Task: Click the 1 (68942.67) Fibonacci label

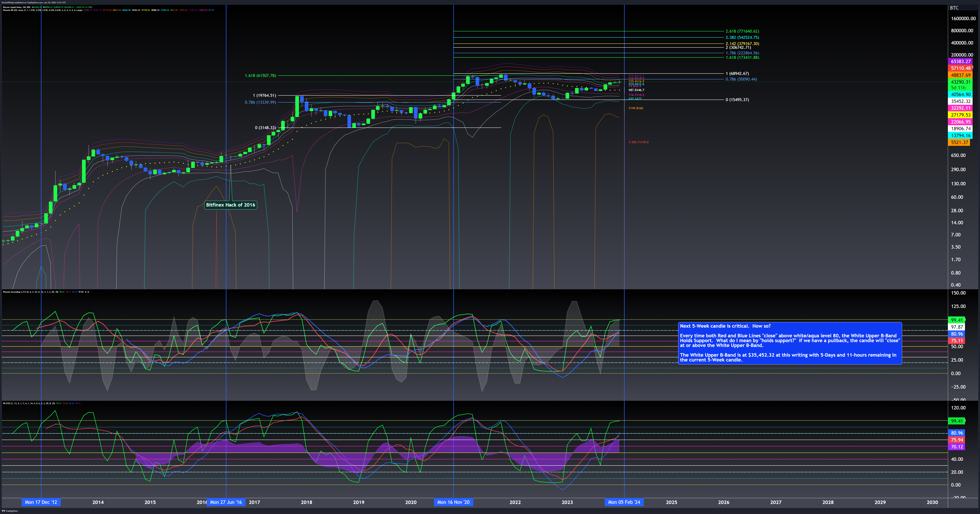Action: 737,73
